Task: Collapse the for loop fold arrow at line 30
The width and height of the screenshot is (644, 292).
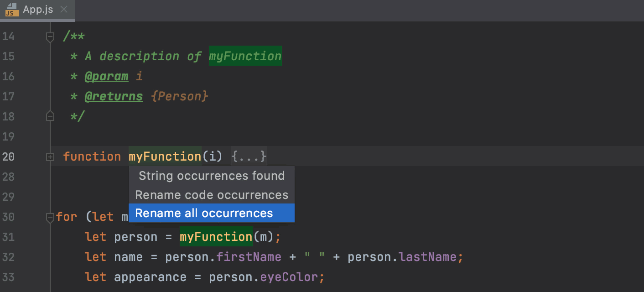Action: click(x=50, y=217)
